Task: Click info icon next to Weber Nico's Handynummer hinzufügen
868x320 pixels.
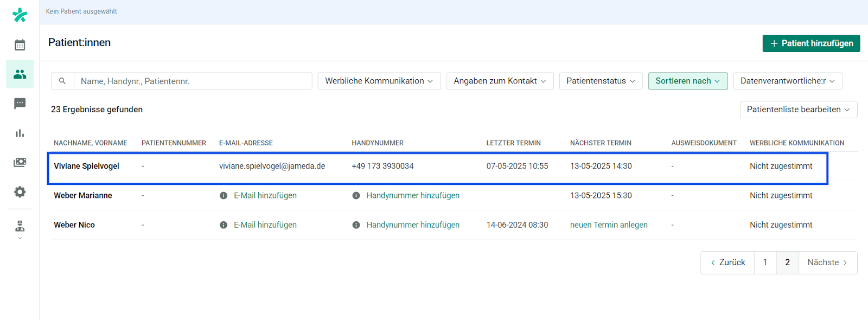Action: click(356, 225)
